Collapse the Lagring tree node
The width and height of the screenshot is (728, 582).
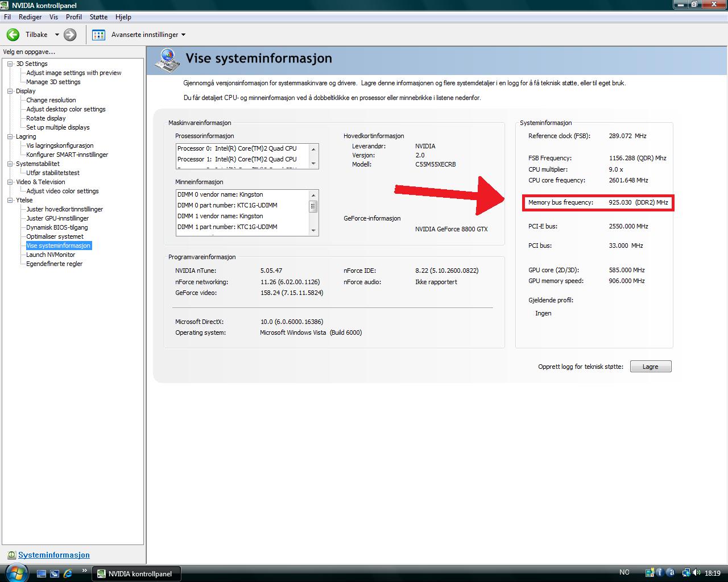(x=10, y=136)
